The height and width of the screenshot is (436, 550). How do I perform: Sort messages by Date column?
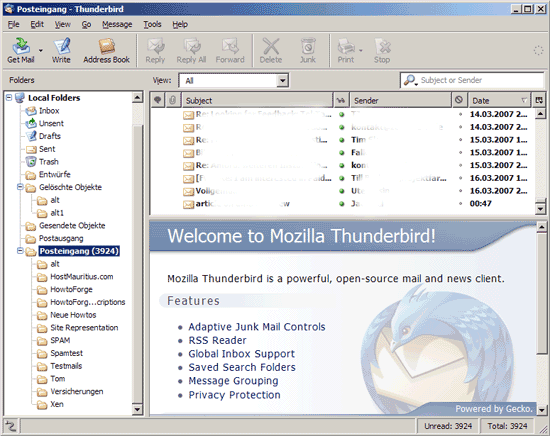tap(499, 100)
